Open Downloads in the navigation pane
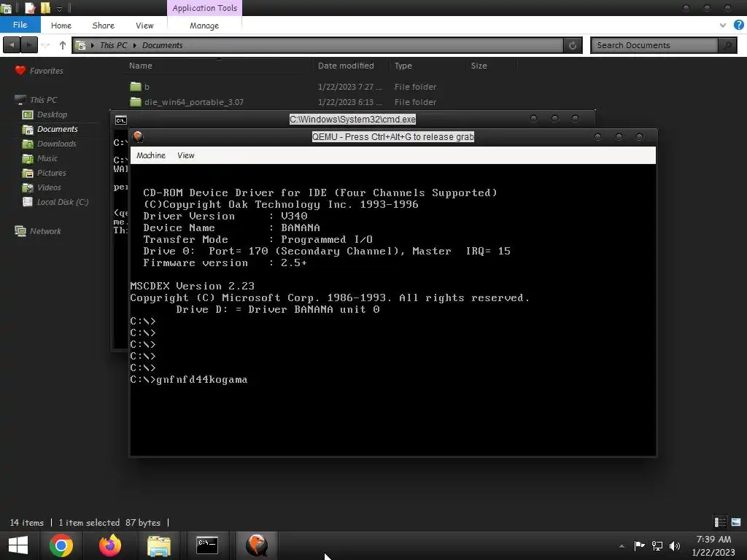This screenshot has width=747, height=560. point(49,144)
